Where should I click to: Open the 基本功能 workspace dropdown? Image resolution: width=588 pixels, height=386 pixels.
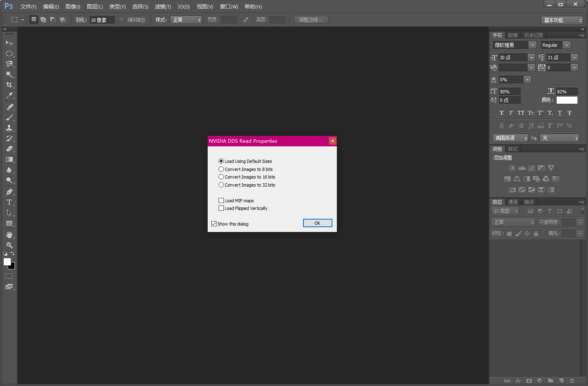pyautogui.click(x=562, y=20)
